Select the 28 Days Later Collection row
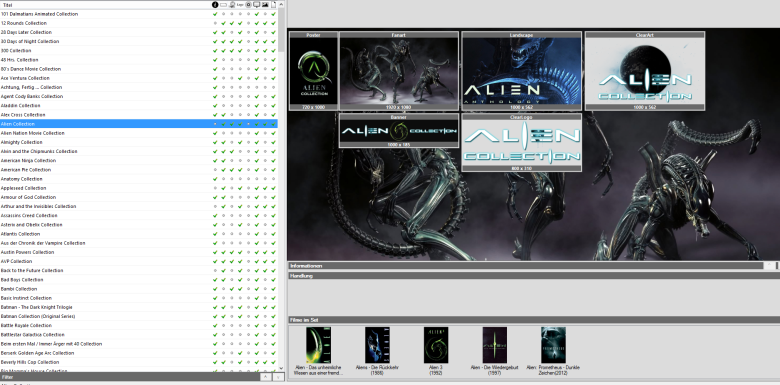This screenshot has height=385, width=780. coord(139,32)
